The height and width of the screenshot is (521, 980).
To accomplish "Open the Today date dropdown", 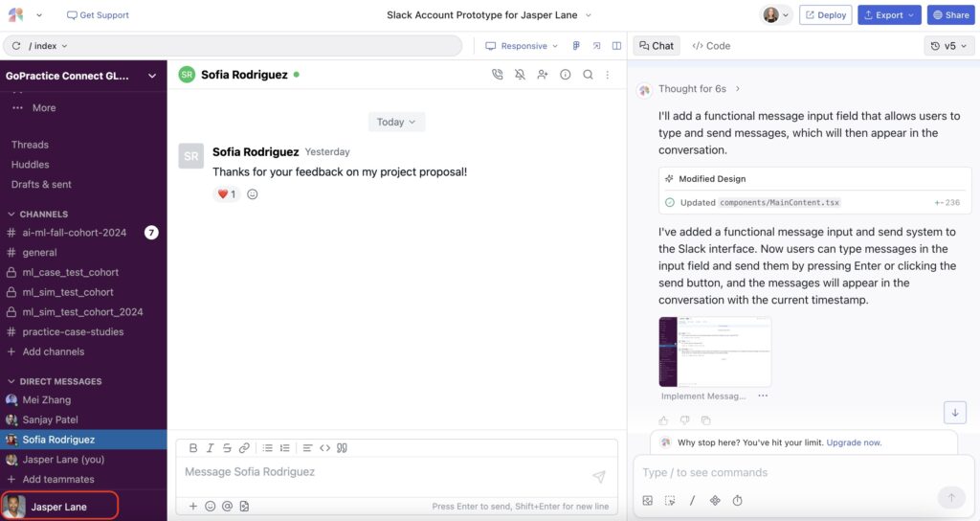I will pyautogui.click(x=396, y=122).
